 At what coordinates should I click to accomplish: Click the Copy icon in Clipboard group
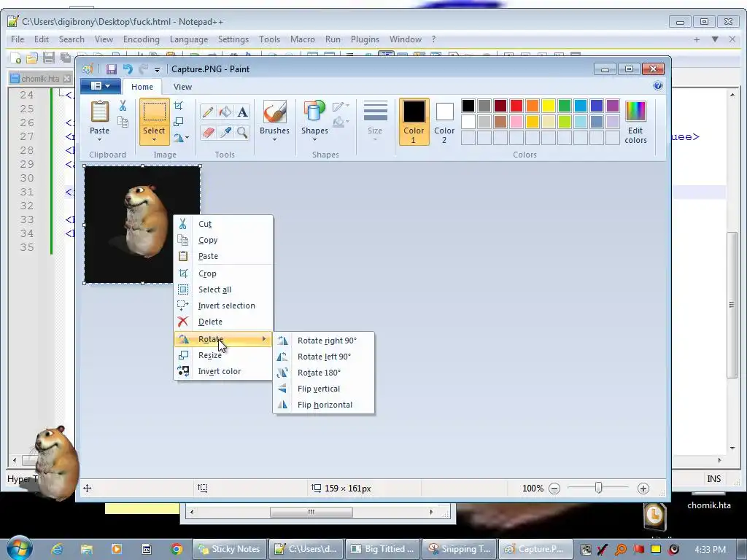[x=123, y=122]
